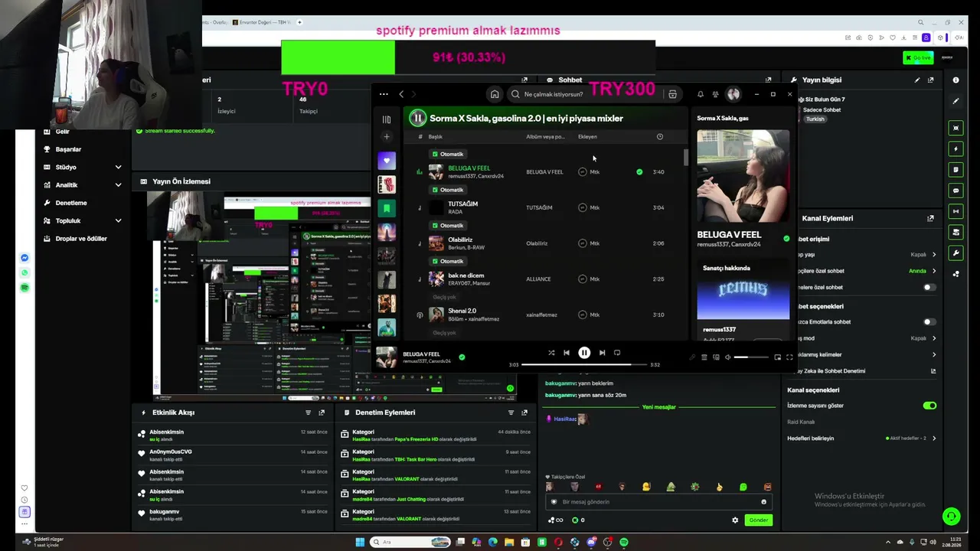
Task: Expand the Topluluk sidebar section
Action: point(118,220)
